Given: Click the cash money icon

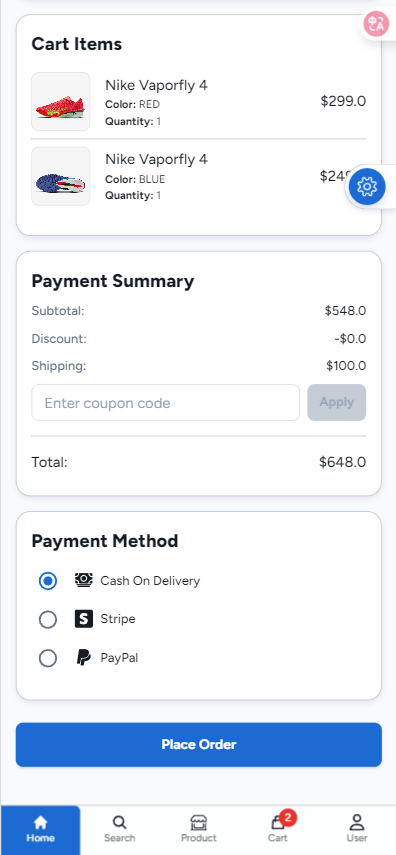Looking at the screenshot, I should (x=83, y=580).
